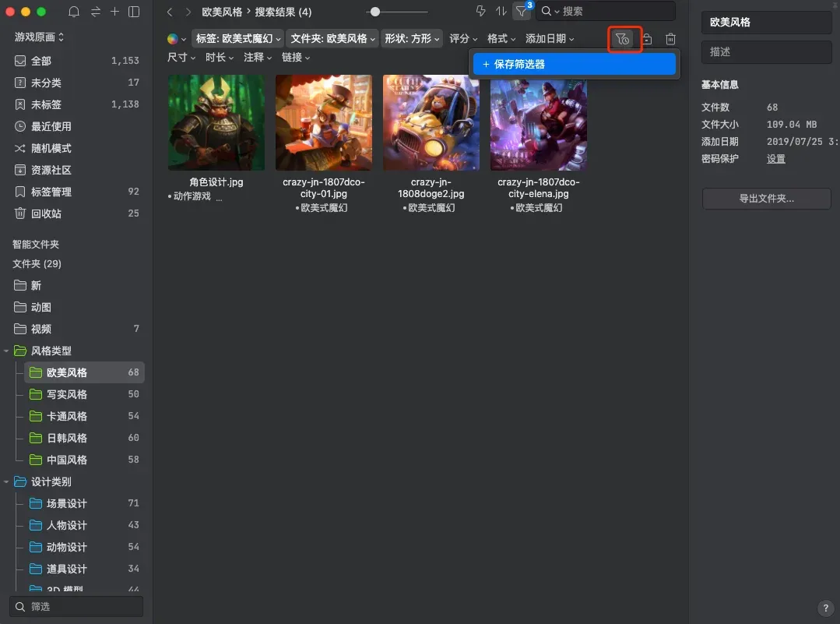Open the 注释 filter dropdown
840x624 pixels.
[257, 58]
